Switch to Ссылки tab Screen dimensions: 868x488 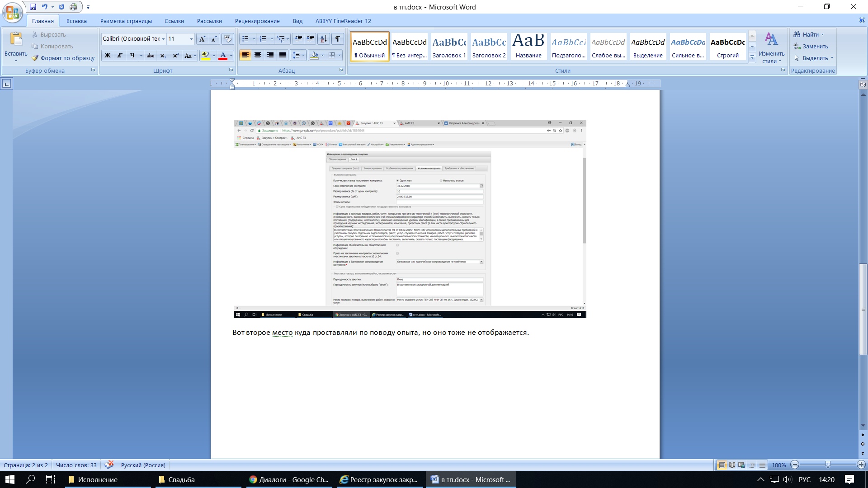[x=174, y=21]
